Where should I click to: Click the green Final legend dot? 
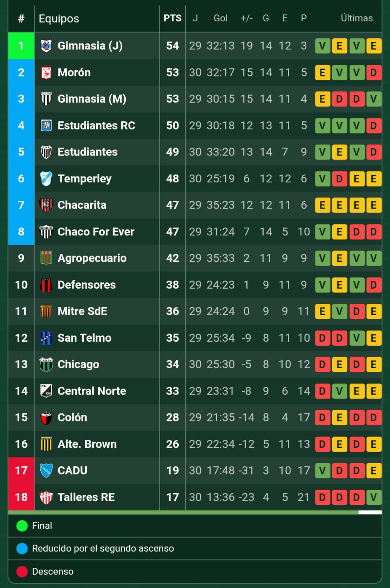coord(22,526)
